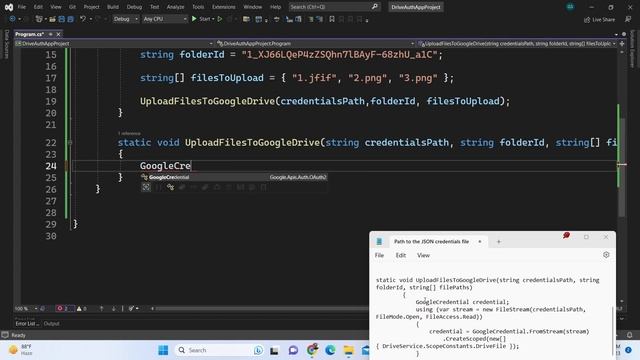Click the DriveAuthAppProject solution name label
The height and width of the screenshot is (360, 640).
pos(416,7)
